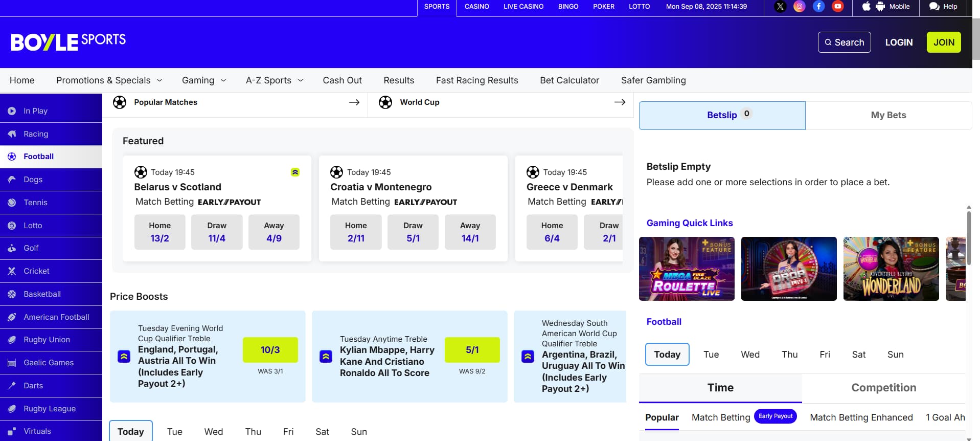Click the Football sidebar icon
This screenshot has height=441, width=980.
(12, 157)
